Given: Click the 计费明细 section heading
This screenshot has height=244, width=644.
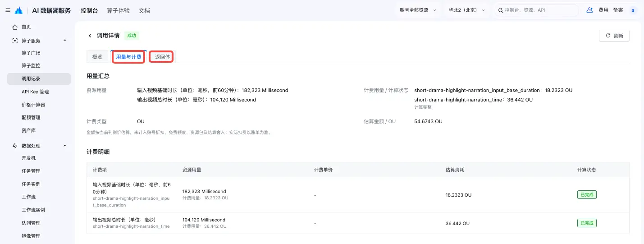Looking at the screenshot, I should pyautogui.click(x=98, y=152).
